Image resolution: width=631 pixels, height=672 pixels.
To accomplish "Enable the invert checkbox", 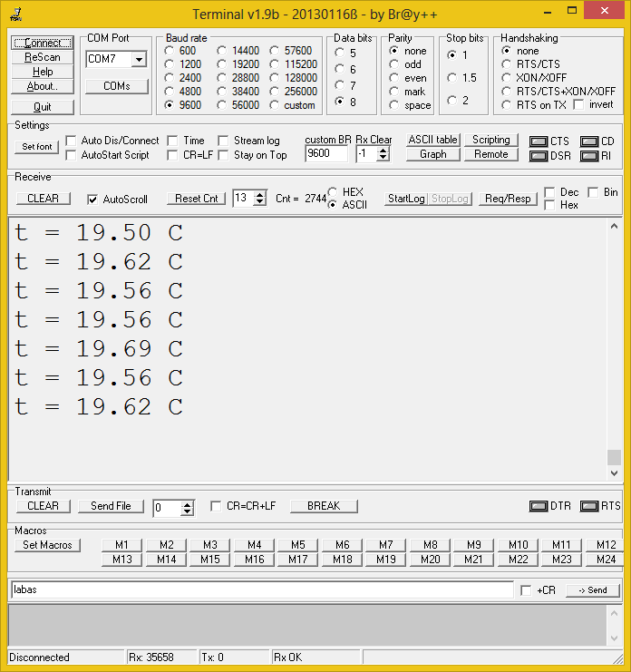I will [578, 104].
